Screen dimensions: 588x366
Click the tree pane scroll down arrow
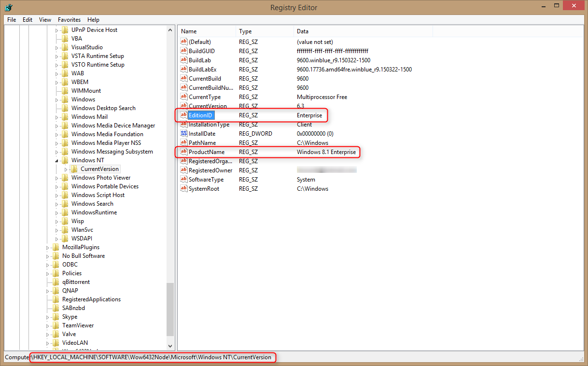point(170,346)
